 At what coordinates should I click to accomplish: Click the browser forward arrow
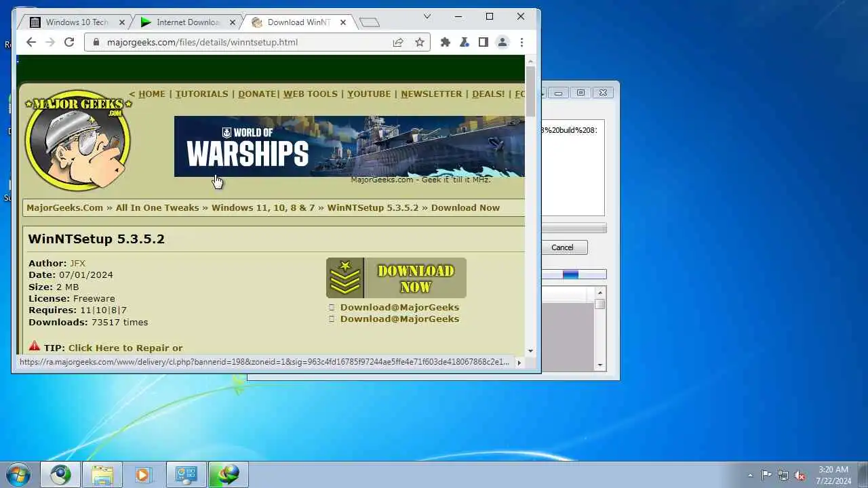50,42
